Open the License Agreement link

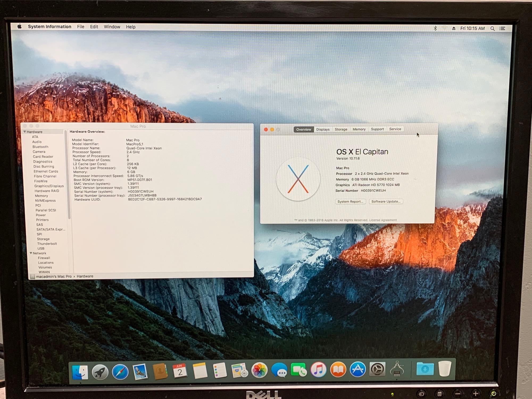coord(383,220)
